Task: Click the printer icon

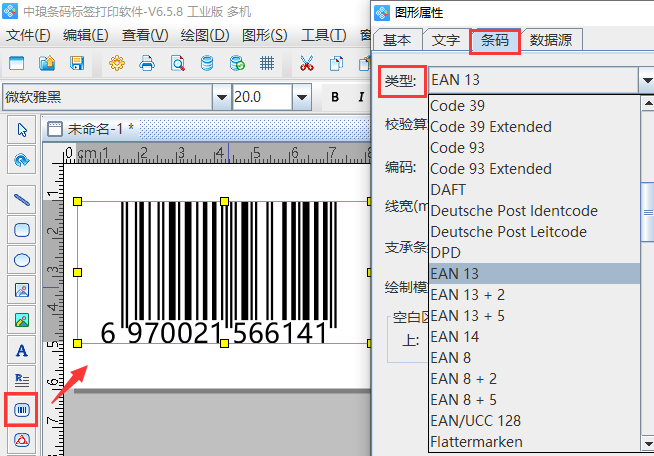Action: (147, 63)
